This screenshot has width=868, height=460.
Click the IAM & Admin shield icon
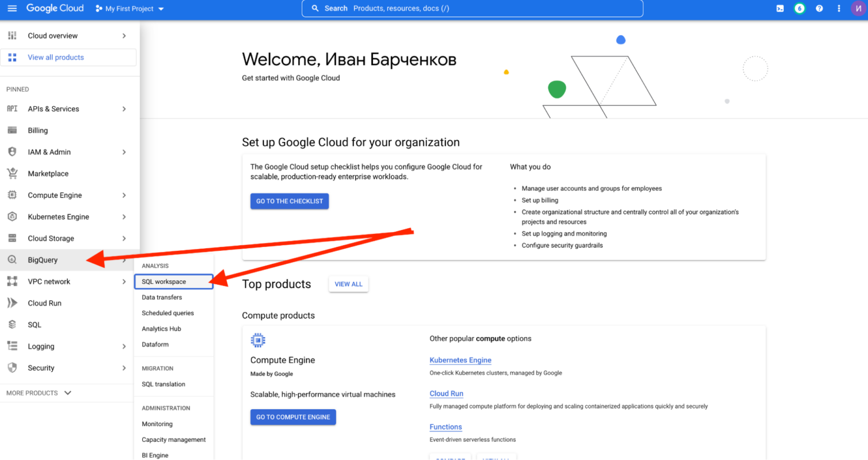tap(12, 152)
